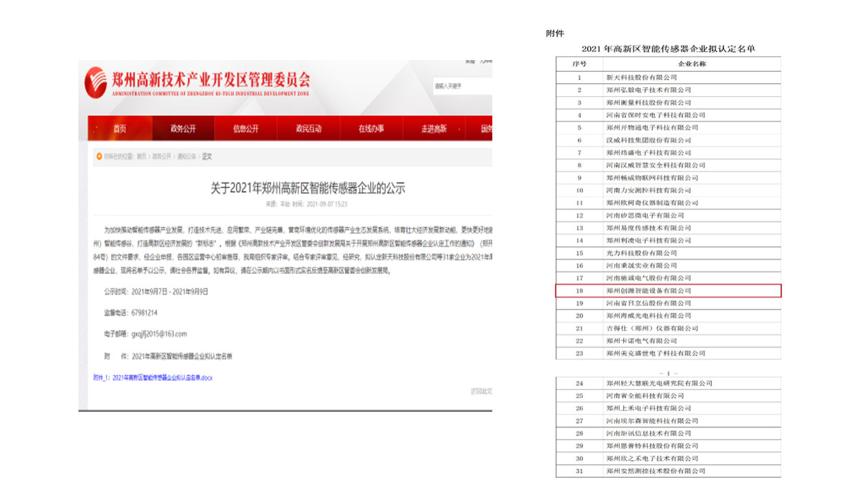Click row 河南省全能科技有限公司

pos(668,395)
